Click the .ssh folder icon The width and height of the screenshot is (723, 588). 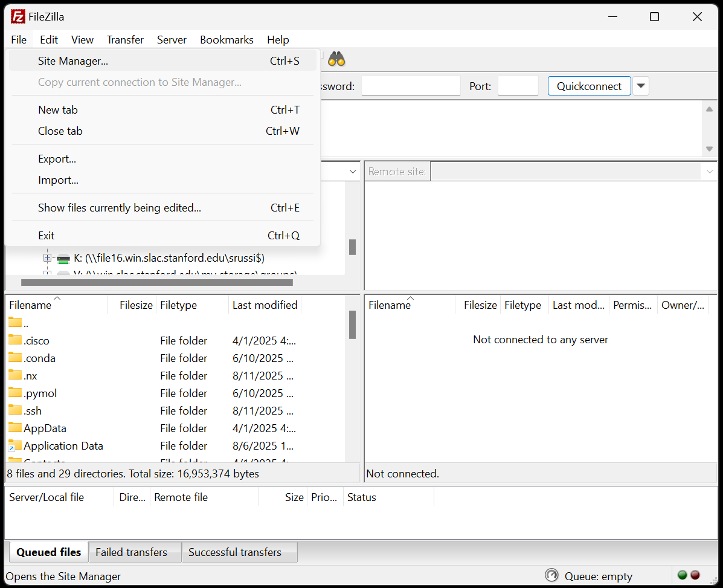15,410
